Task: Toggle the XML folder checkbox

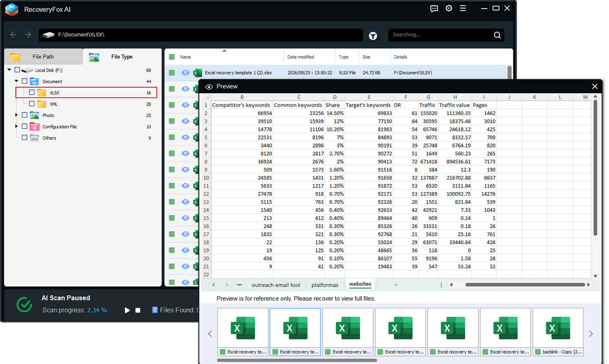Action: pyautogui.click(x=31, y=104)
